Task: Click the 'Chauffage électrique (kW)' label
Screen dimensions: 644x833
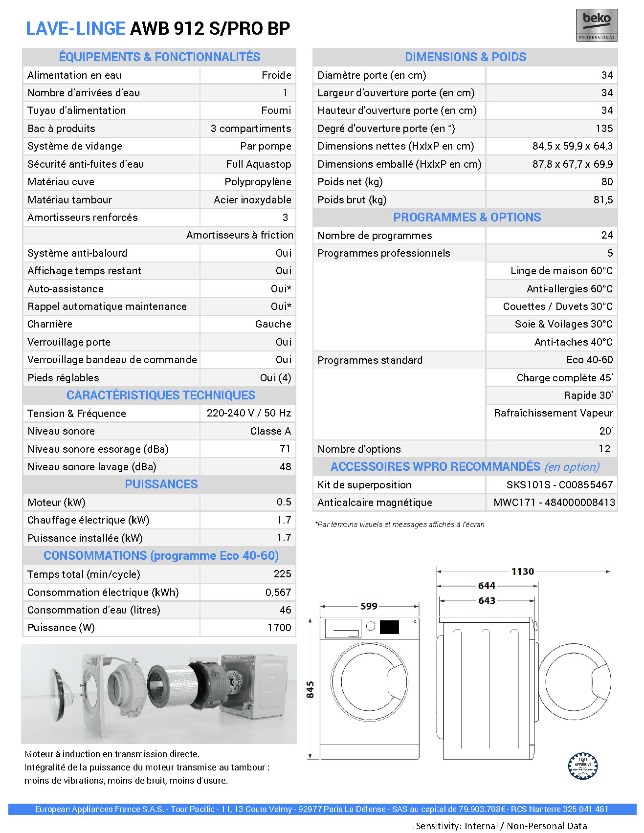Action: (89, 520)
